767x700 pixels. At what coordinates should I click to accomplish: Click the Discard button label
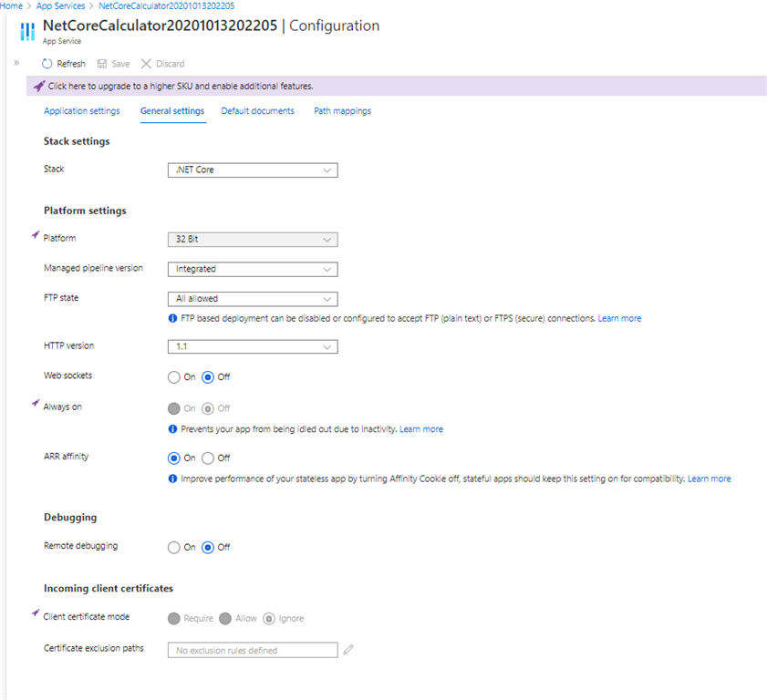[171, 64]
